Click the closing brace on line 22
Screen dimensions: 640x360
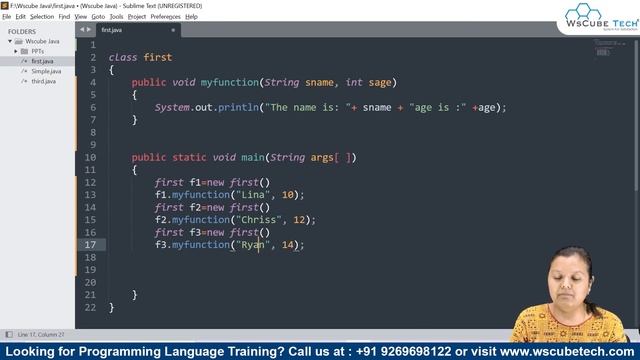pos(111,307)
